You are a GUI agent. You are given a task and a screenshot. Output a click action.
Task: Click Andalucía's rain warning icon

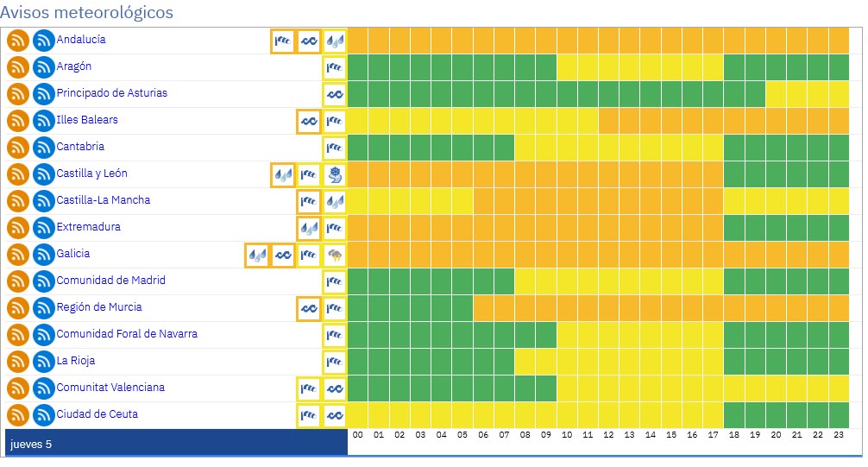(x=335, y=41)
